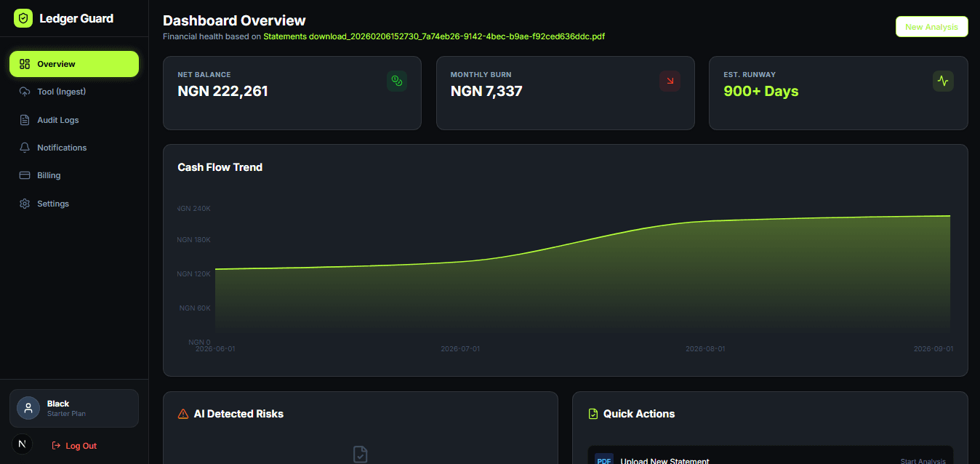Click the 2026-08-01 date label

pyautogui.click(x=705, y=349)
